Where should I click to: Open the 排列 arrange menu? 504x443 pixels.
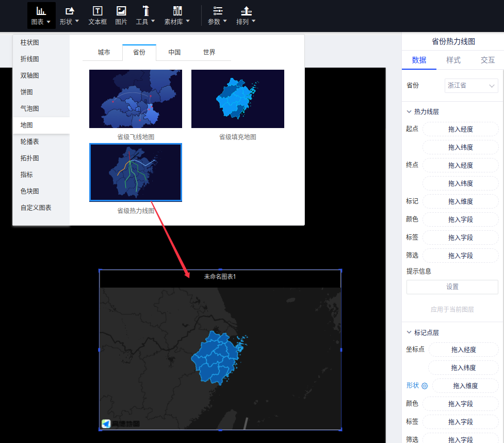246,15
